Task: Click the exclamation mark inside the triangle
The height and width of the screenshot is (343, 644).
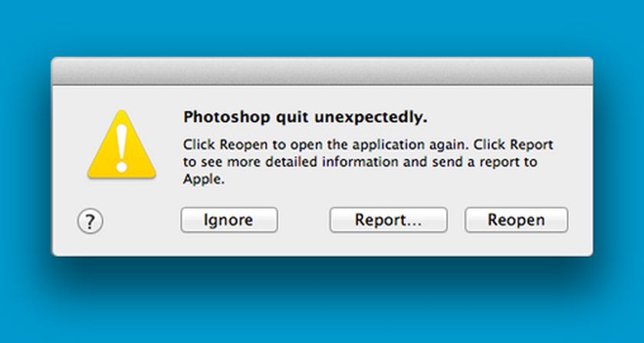Action: coord(121,145)
